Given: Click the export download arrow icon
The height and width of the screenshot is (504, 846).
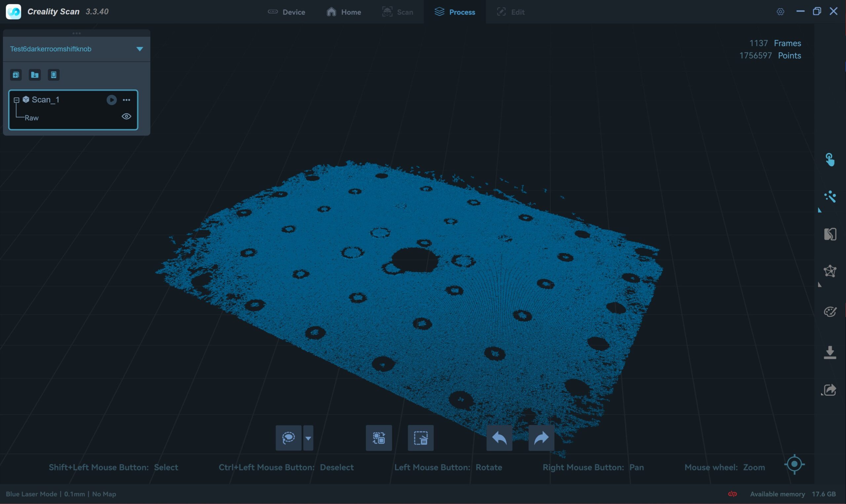Looking at the screenshot, I should tap(830, 352).
